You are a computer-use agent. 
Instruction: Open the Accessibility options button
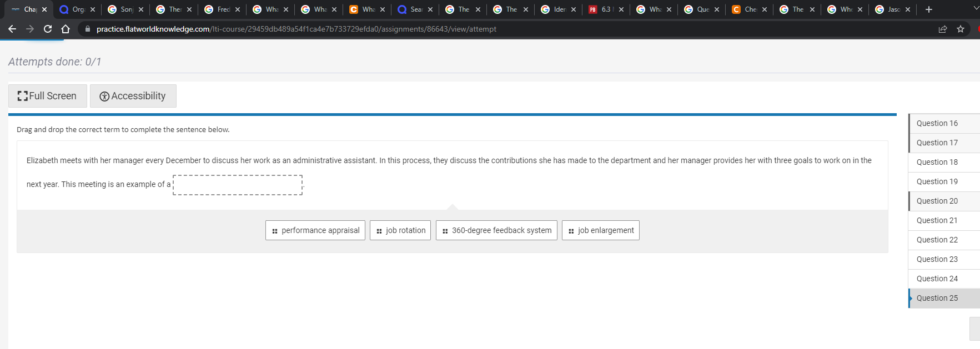[x=133, y=96]
